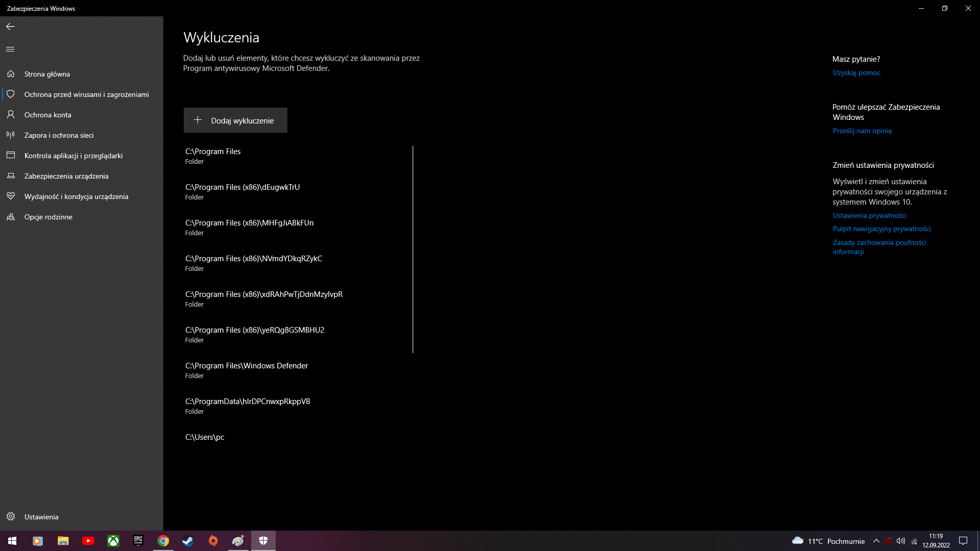Select the ProgramData\hlrDPCnwxpRkppVB exclusion
980x551 pixels.
(x=297, y=406)
